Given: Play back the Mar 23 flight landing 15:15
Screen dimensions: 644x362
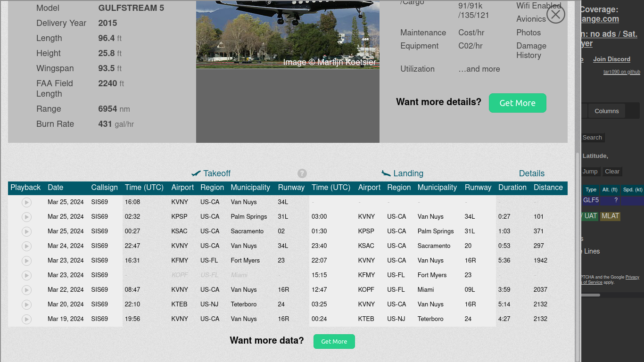Looking at the screenshot, I should [26, 275].
